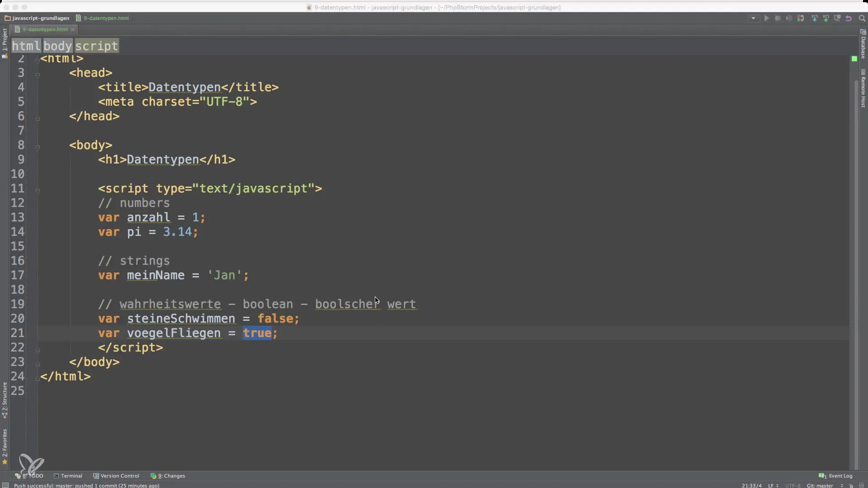The width and height of the screenshot is (868, 488).
Task: Collapse the script tag fold on line 11
Action: coord(38,191)
